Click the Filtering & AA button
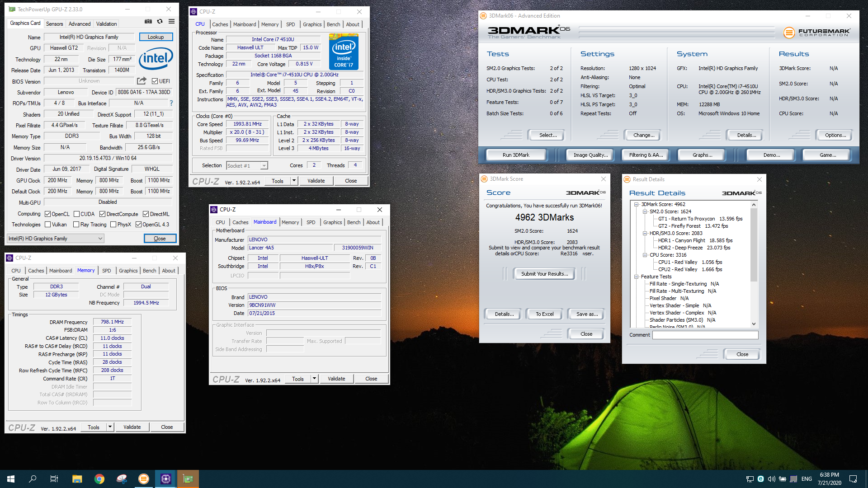Viewport: 868px width, 488px height. point(646,155)
